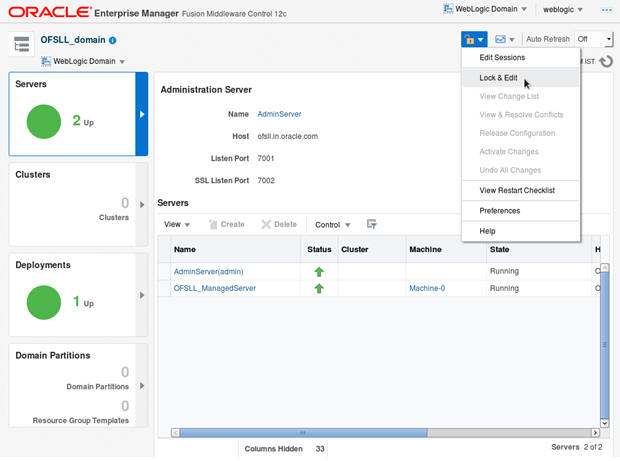
Task: Open the weblogic user dropdown
Action: pos(562,9)
